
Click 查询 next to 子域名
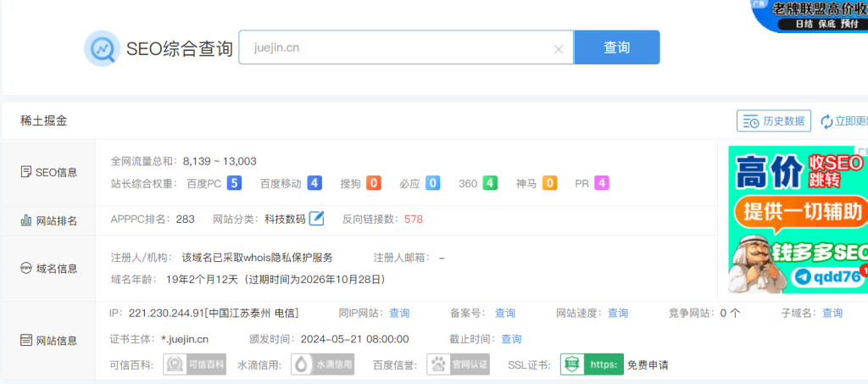coord(832,313)
